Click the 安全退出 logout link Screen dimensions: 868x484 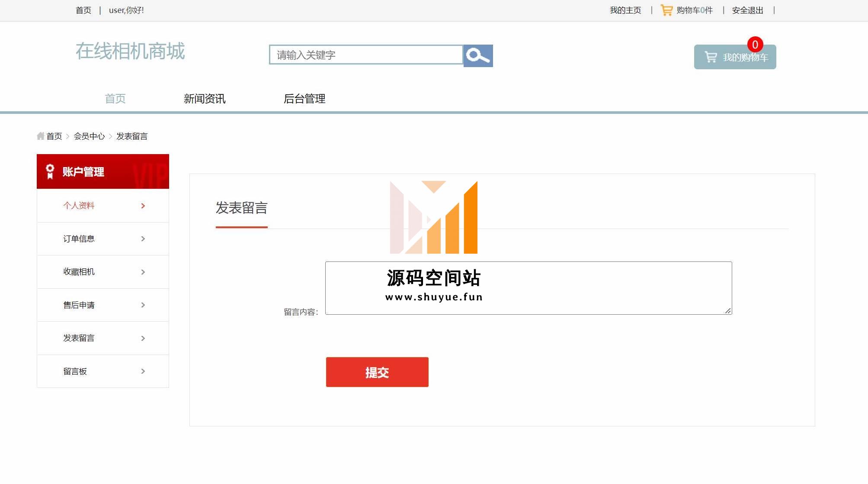click(x=747, y=10)
